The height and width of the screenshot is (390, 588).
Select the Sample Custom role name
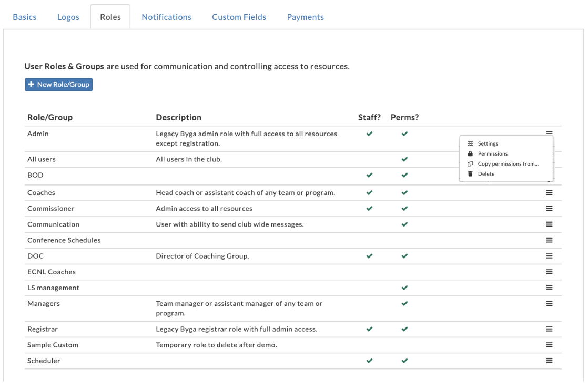pos(53,345)
